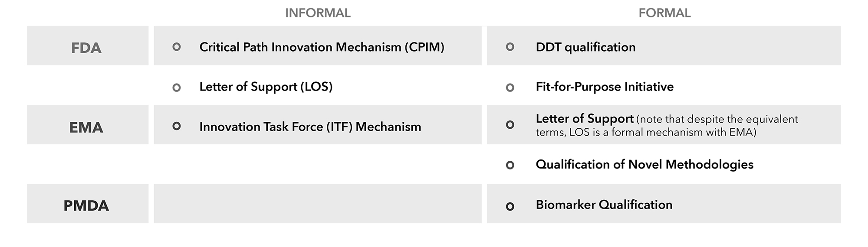Click the PMDA row label

86,205
